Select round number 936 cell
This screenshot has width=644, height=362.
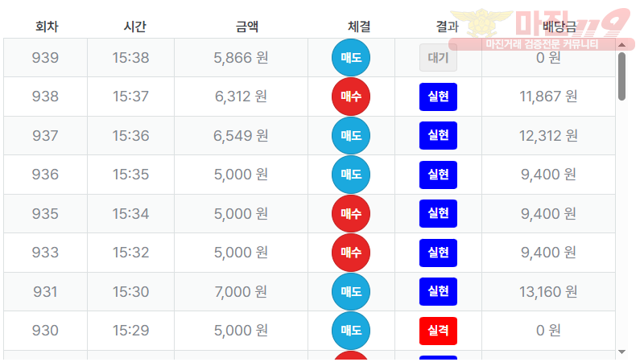(x=45, y=175)
